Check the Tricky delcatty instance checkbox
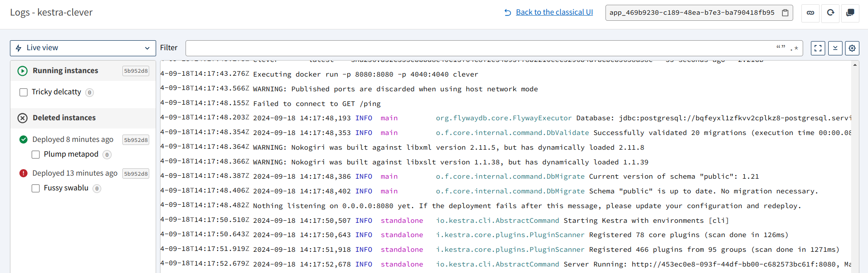 tap(24, 92)
